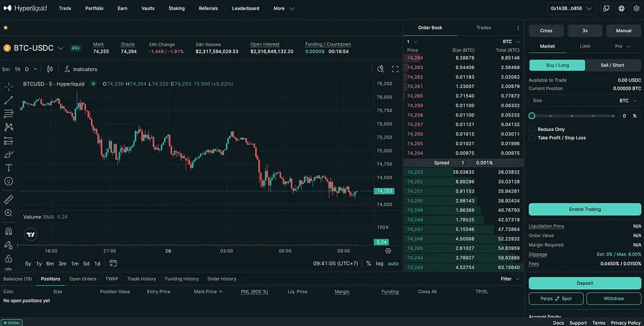Select the trend line drawing tool
Viewport: 644px width, 326px height.
[9, 100]
